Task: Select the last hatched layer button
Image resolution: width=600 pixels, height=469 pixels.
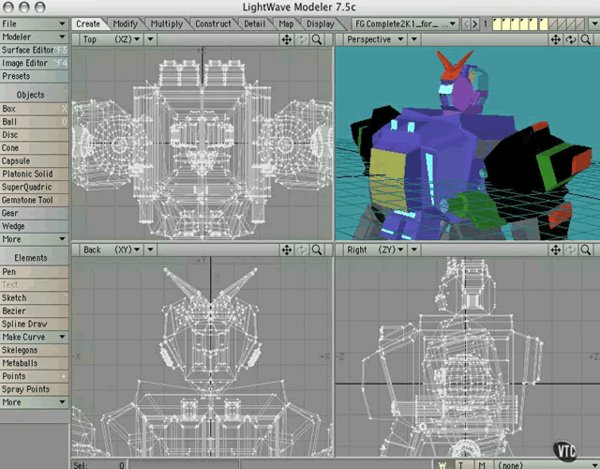Action: click(580, 24)
